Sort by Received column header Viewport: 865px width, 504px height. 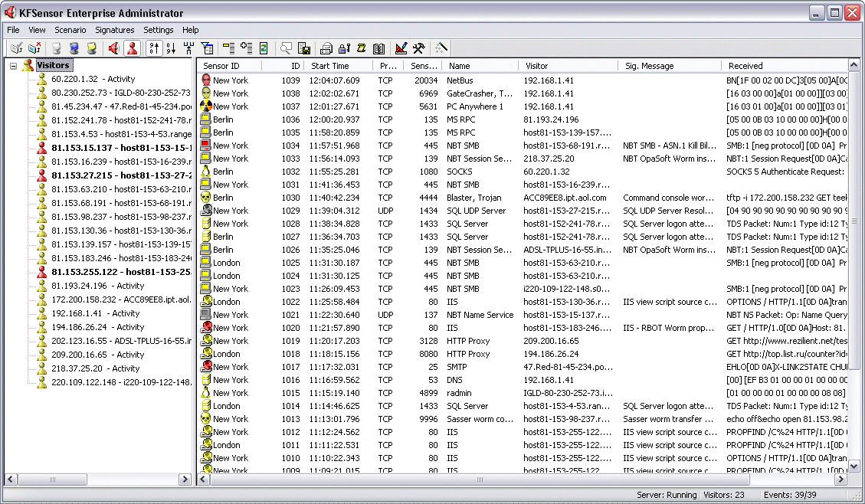[785, 66]
